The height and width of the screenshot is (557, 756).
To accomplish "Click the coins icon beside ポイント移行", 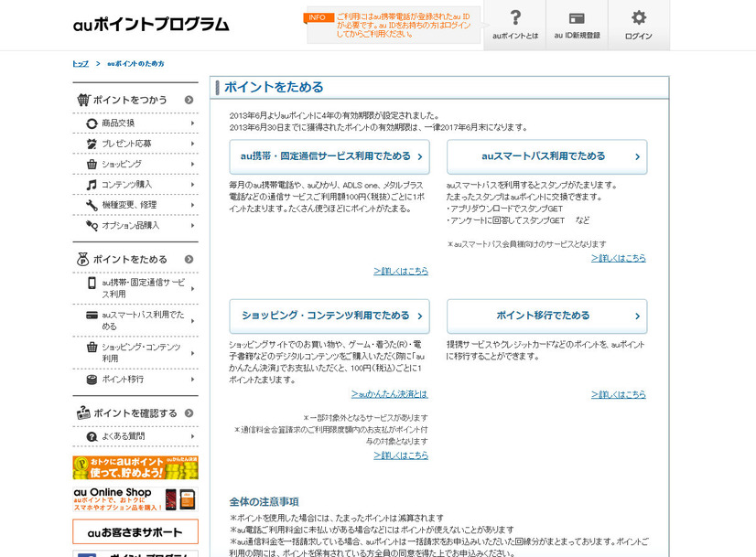I will [x=92, y=380].
